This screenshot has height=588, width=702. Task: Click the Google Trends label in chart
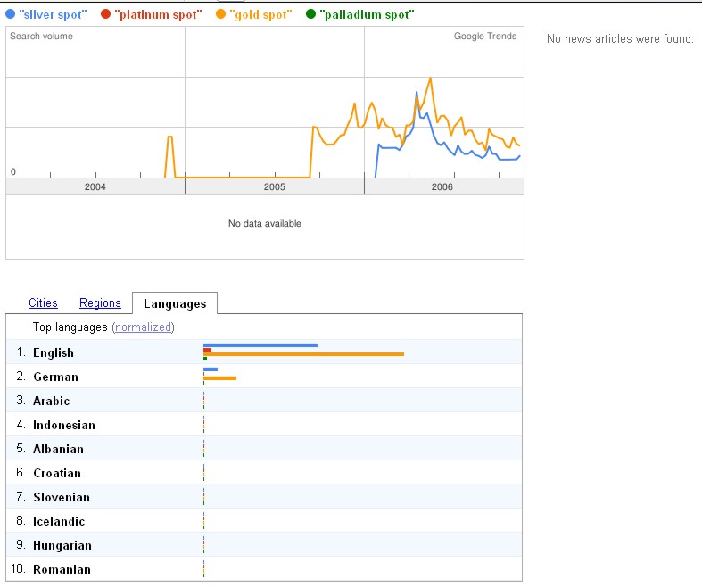tap(484, 37)
